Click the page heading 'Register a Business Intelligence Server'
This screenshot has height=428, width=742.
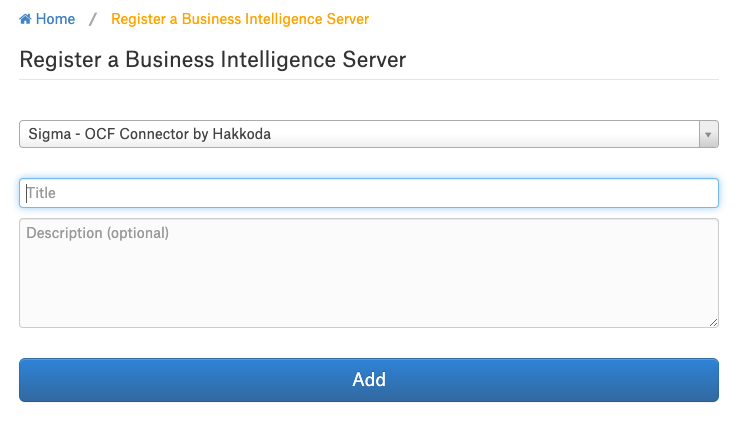pyautogui.click(x=212, y=60)
